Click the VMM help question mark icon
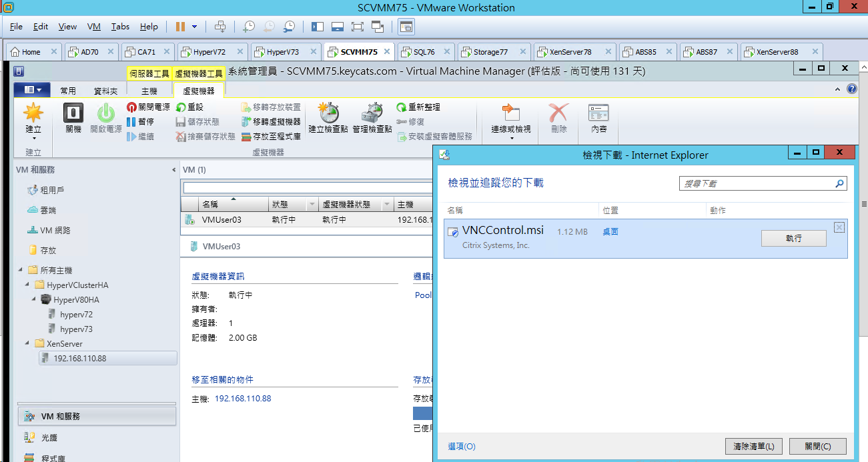 click(852, 89)
